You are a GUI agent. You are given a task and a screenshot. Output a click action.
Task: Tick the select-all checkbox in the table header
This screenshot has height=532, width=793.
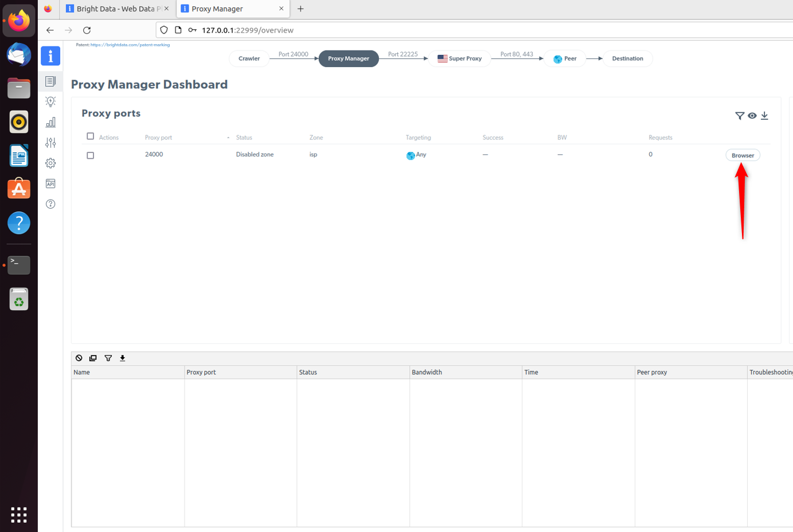coord(90,136)
